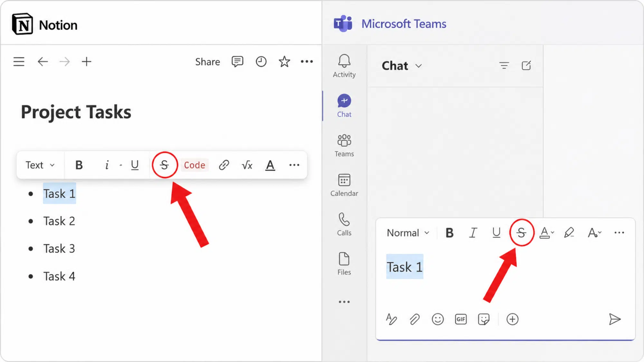Open the GIF picker in Teams
This screenshot has width=644, height=362.
pyautogui.click(x=461, y=319)
